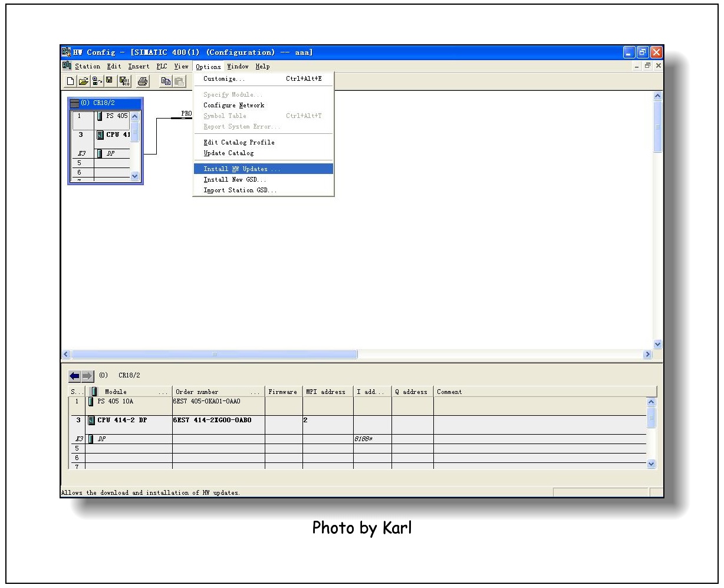Open the Station menu
This screenshot has height=588, width=724.
click(87, 67)
